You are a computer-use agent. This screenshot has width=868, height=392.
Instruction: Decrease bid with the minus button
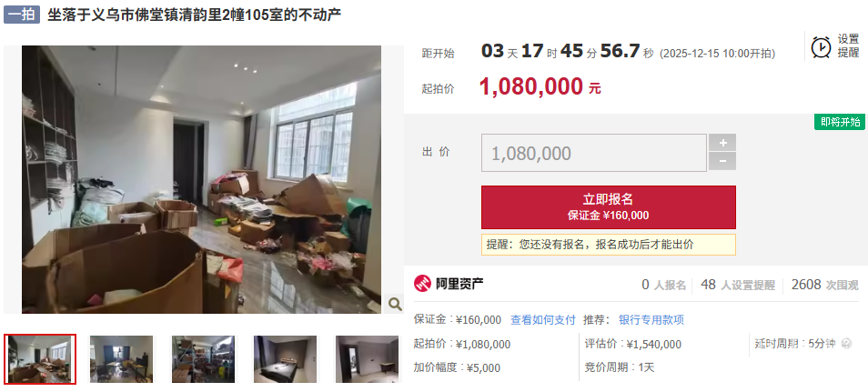[722, 161]
